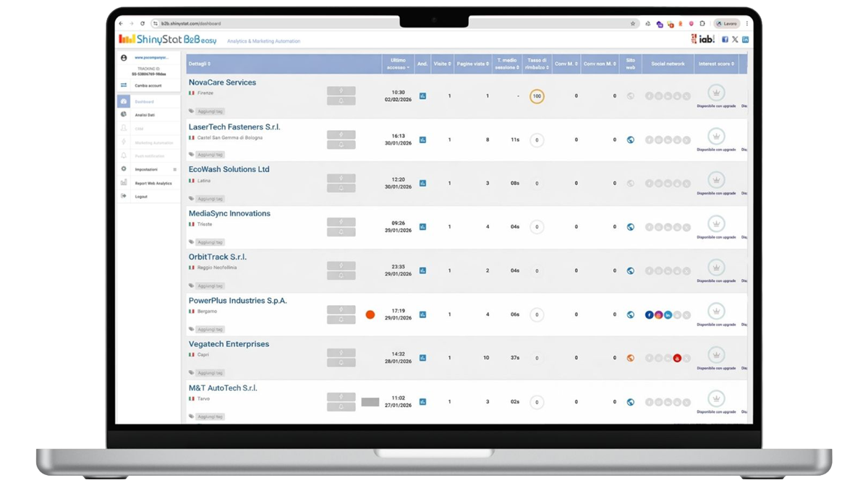Click interest score crown for PowerPlus Industries
This screenshot has height=488, width=868.
coord(716,311)
